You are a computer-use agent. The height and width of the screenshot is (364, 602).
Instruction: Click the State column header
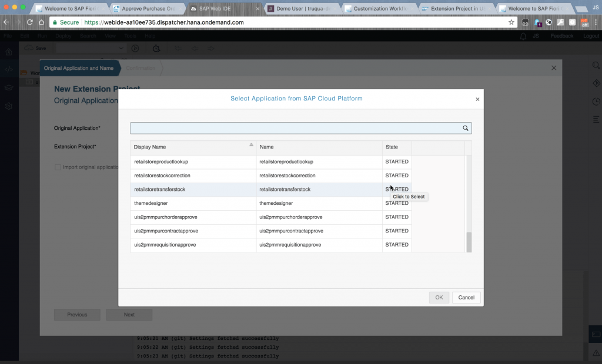pyautogui.click(x=397, y=147)
